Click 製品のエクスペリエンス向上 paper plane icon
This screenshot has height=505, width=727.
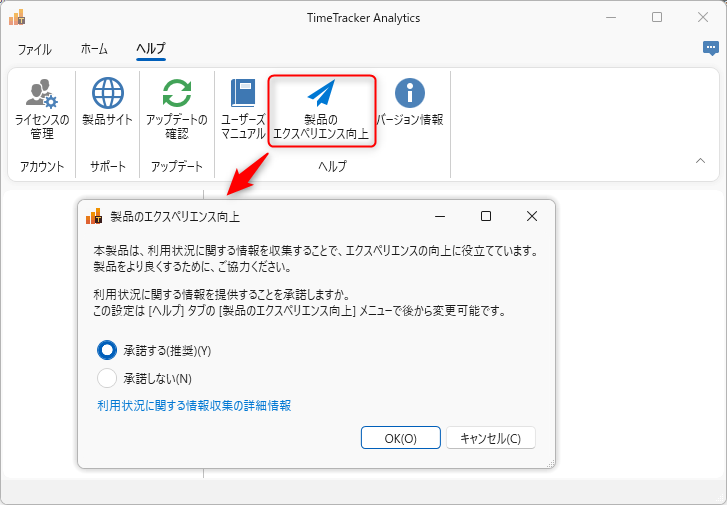pyautogui.click(x=321, y=94)
